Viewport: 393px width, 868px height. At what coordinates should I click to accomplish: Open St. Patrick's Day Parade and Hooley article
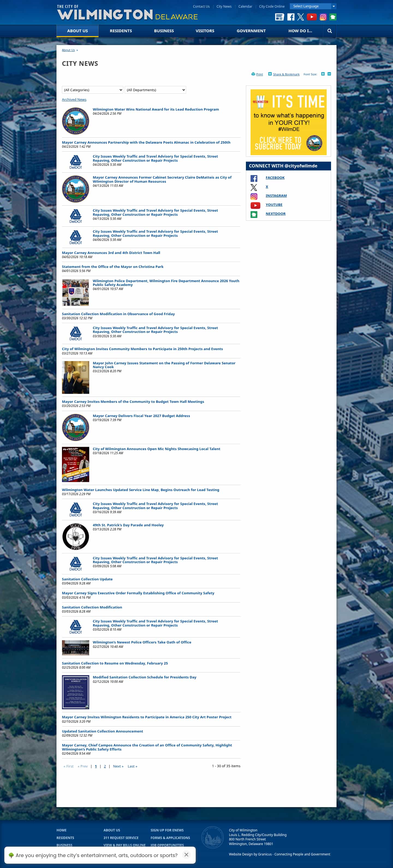(x=128, y=525)
